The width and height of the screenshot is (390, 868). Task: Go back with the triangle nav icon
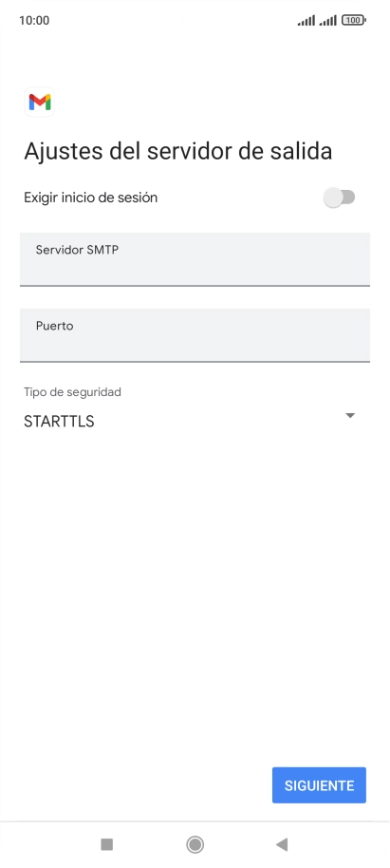(x=282, y=844)
